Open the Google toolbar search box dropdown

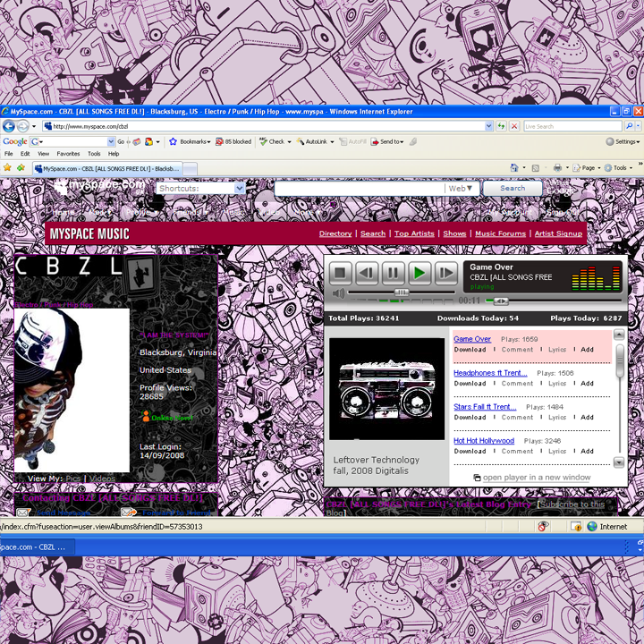(111, 141)
